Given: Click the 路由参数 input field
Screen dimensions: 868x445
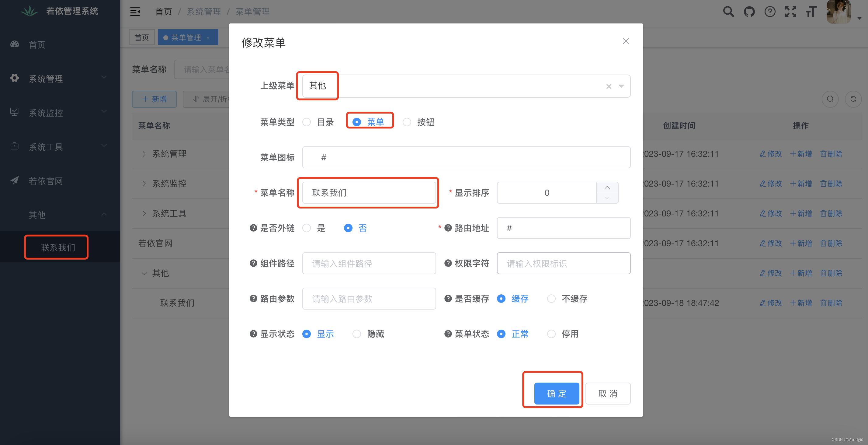Looking at the screenshot, I should [369, 299].
